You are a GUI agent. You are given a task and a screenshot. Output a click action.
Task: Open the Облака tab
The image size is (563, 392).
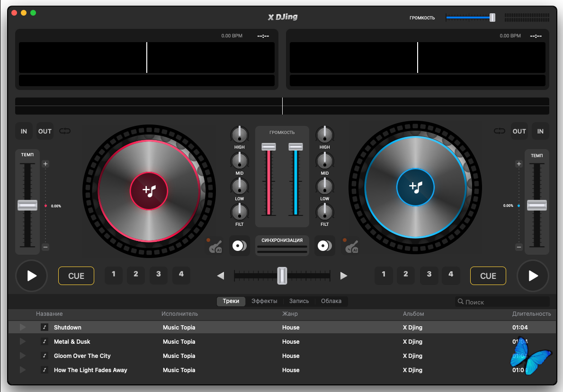pos(331,301)
